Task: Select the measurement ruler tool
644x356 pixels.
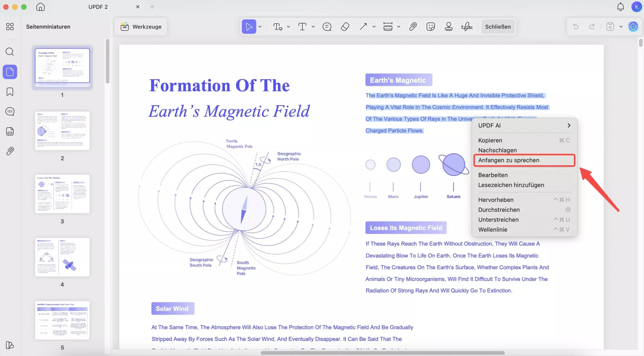Action: click(388, 26)
